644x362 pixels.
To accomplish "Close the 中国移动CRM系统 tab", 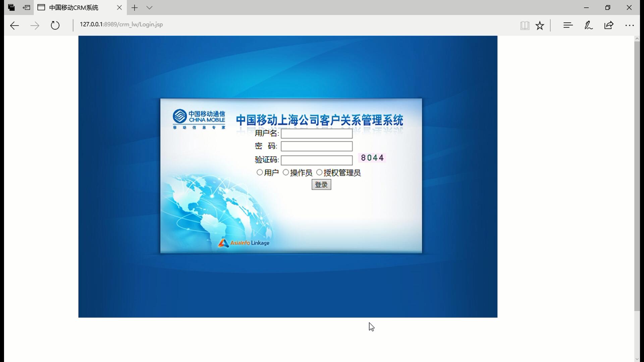I will tap(119, 7).
